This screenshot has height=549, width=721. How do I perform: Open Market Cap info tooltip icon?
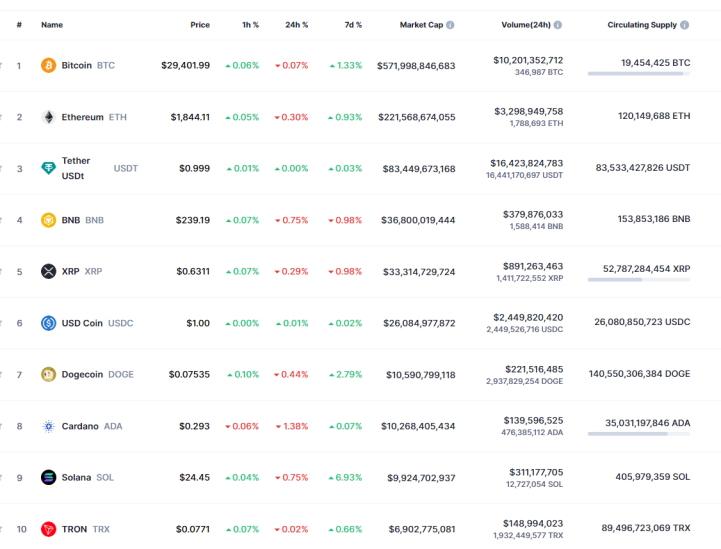(x=450, y=25)
